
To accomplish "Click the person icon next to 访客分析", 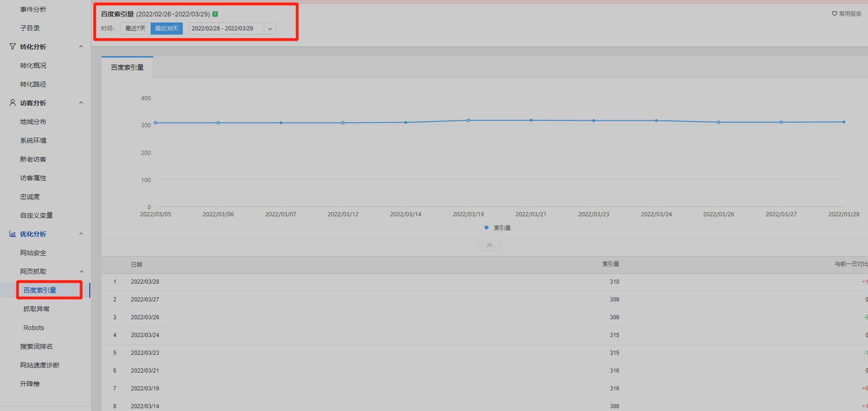I will pyautogui.click(x=13, y=103).
